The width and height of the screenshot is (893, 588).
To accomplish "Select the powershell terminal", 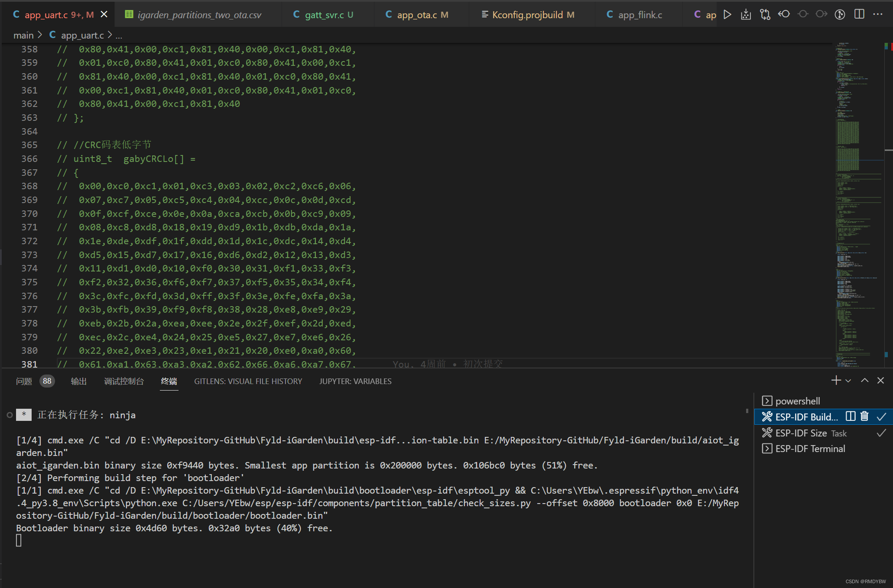I will (x=823, y=401).
